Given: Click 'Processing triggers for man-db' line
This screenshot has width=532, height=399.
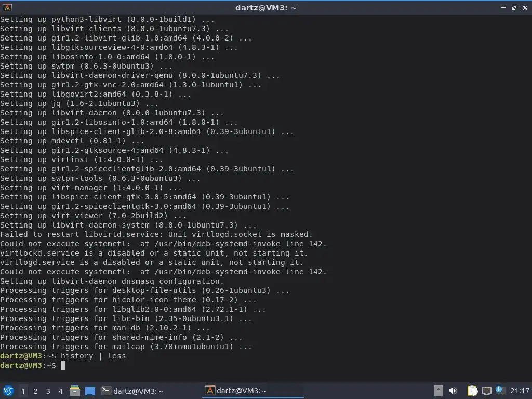Looking at the screenshot, I should pyautogui.click(x=105, y=328).
